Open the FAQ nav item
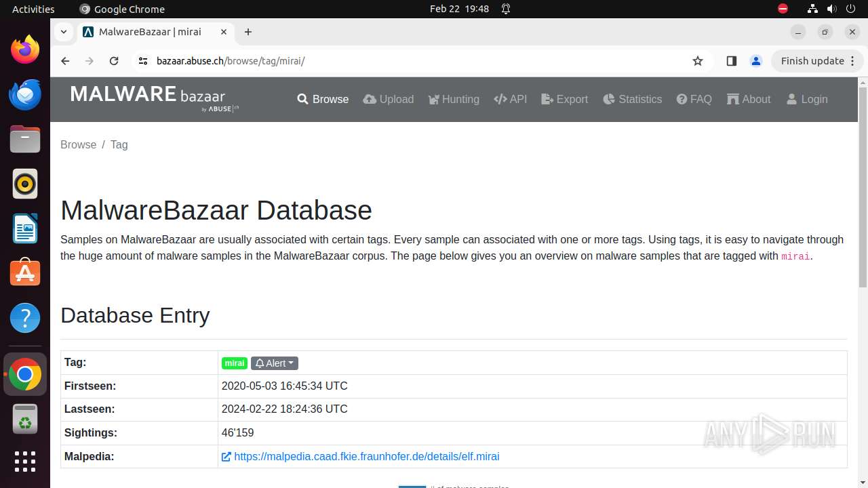This screenshot has width=868, height=488. click(x=694, y=99)
